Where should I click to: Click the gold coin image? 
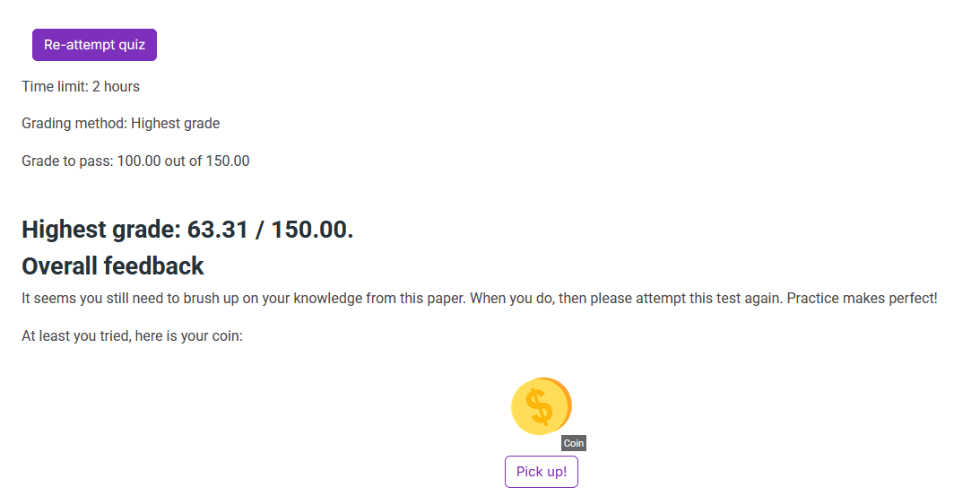[541, 406]
